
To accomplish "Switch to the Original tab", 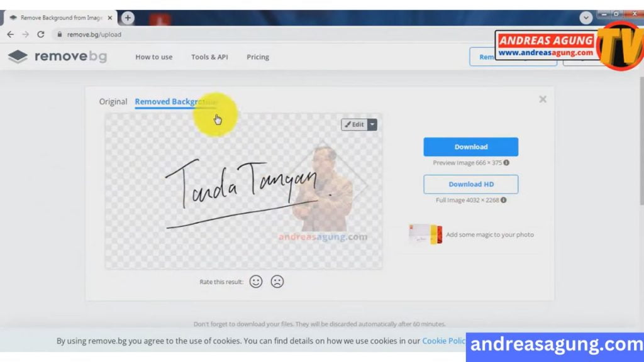I will pyautogui.click(x=113, y=101).
